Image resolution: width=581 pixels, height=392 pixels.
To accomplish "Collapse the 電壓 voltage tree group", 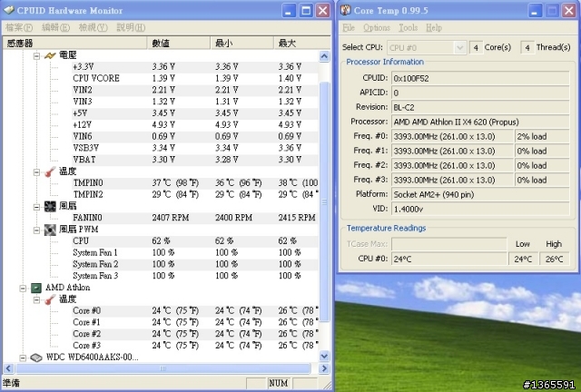I will point(36,56).
